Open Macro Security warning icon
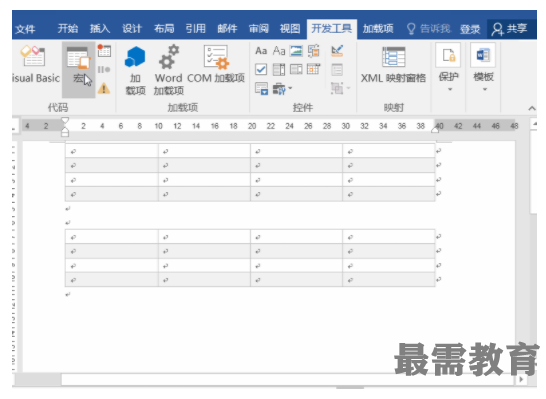This screenshot has height=399, width=546. tap(104, 88)
